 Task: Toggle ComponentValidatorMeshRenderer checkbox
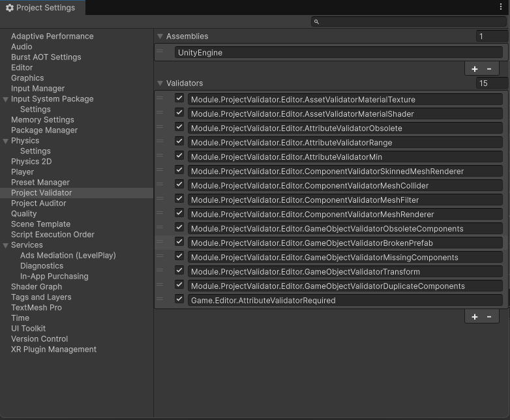pyautogui.click(x=179, y=213)
